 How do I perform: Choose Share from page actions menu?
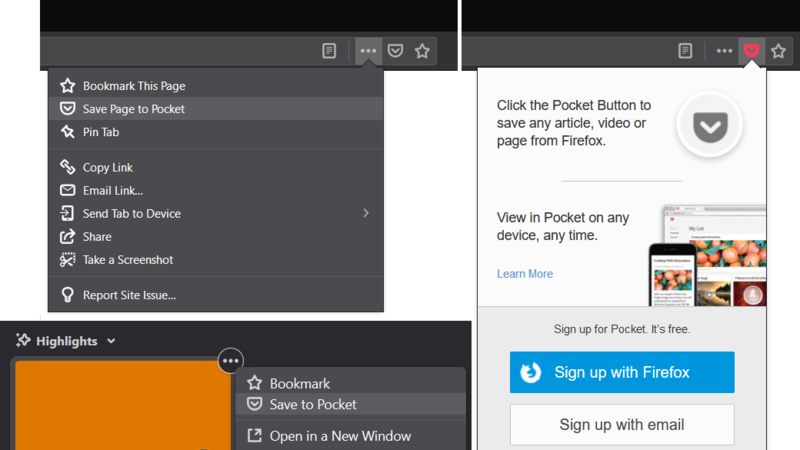click(x=216, y=236)
